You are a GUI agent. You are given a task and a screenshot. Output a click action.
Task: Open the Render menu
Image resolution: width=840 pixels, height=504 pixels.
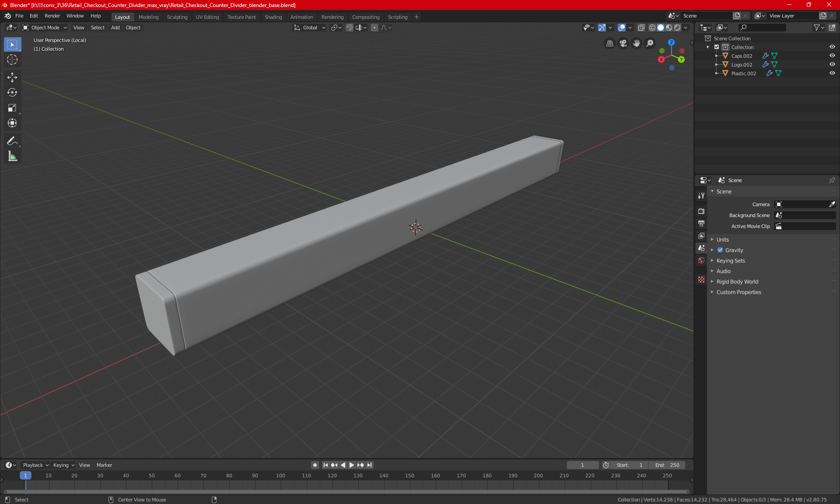[x=52, y=16]
